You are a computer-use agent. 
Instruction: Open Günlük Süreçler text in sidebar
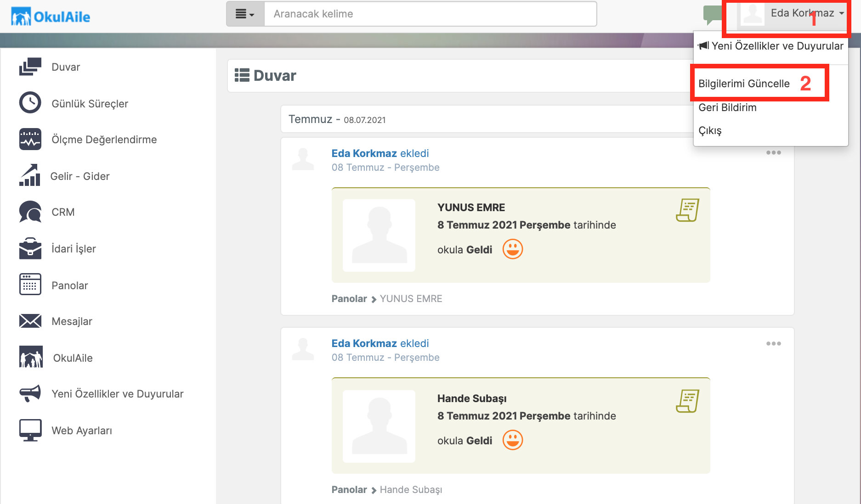(x=90, y=104)
